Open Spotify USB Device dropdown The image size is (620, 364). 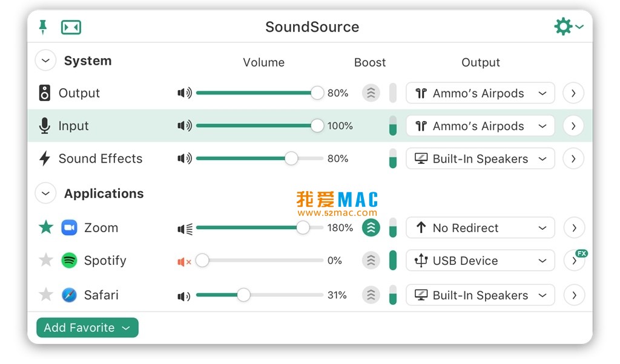(480, 261)
